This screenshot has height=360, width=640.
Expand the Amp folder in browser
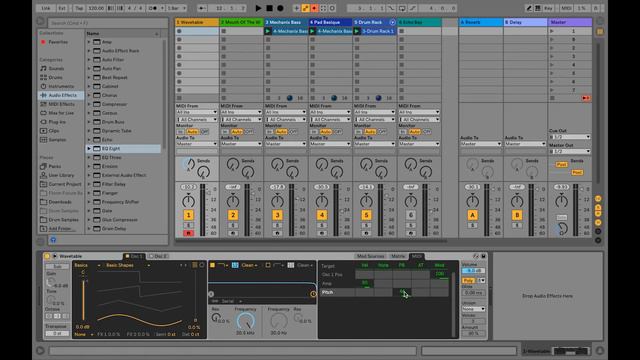(89, 42)
